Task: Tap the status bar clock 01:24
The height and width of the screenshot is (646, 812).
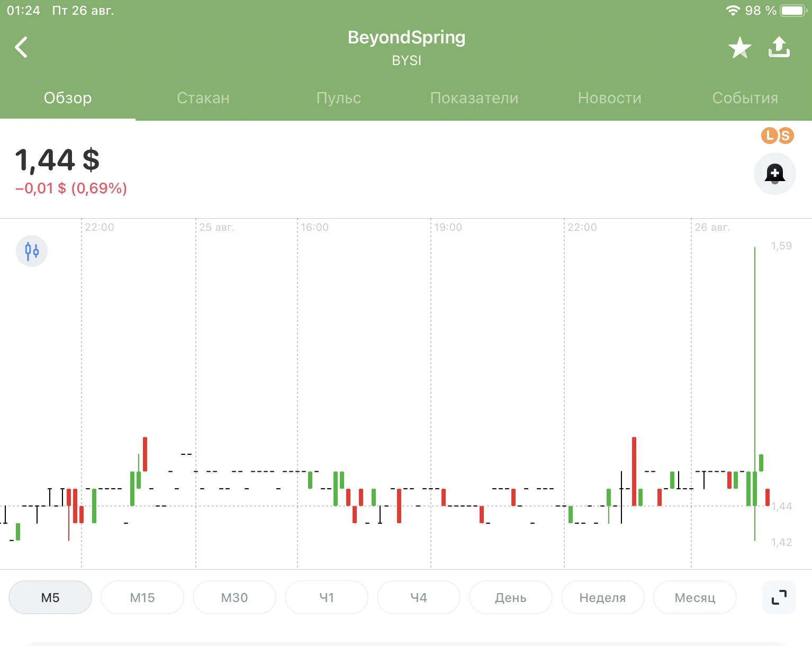Action: 23,11
